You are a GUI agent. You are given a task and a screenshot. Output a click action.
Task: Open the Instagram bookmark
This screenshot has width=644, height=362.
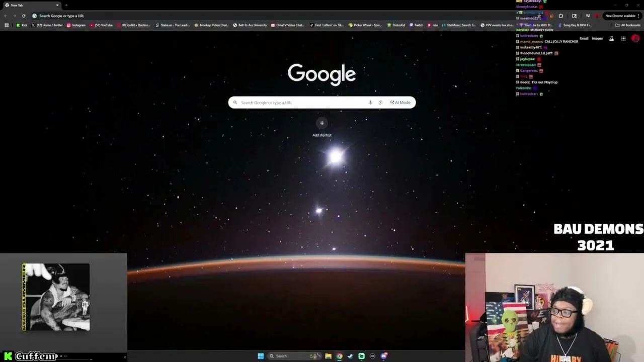(76, 25)
